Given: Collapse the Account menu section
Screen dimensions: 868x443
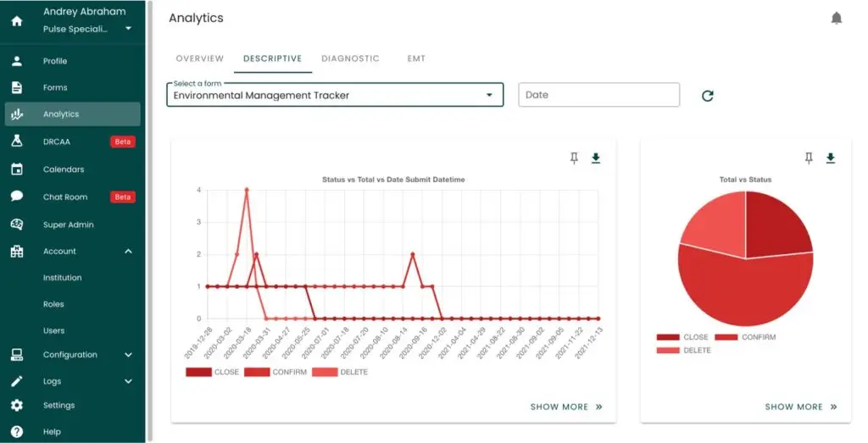Looking at the screenshot, I should point(128,252).
